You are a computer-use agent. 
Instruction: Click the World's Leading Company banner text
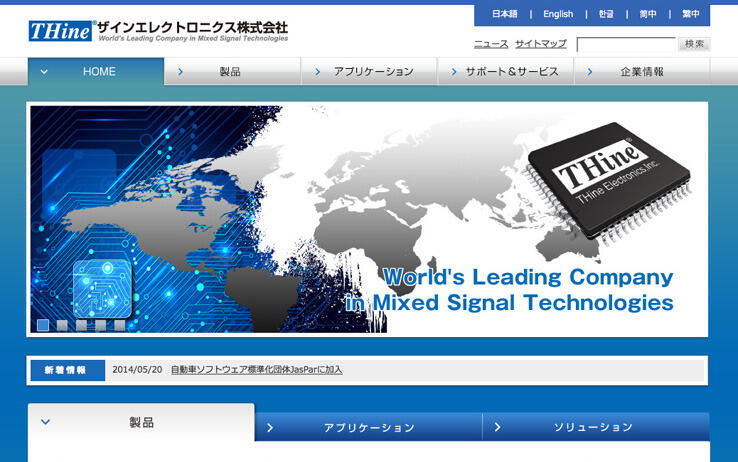click(x=510, y=290)
